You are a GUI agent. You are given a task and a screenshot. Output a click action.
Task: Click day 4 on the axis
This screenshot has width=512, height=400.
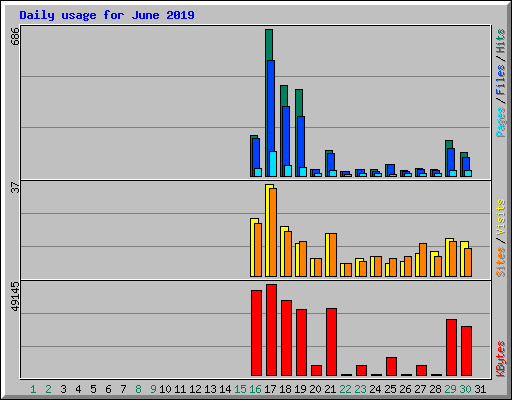pyautogui.click(x=78, y=389)
